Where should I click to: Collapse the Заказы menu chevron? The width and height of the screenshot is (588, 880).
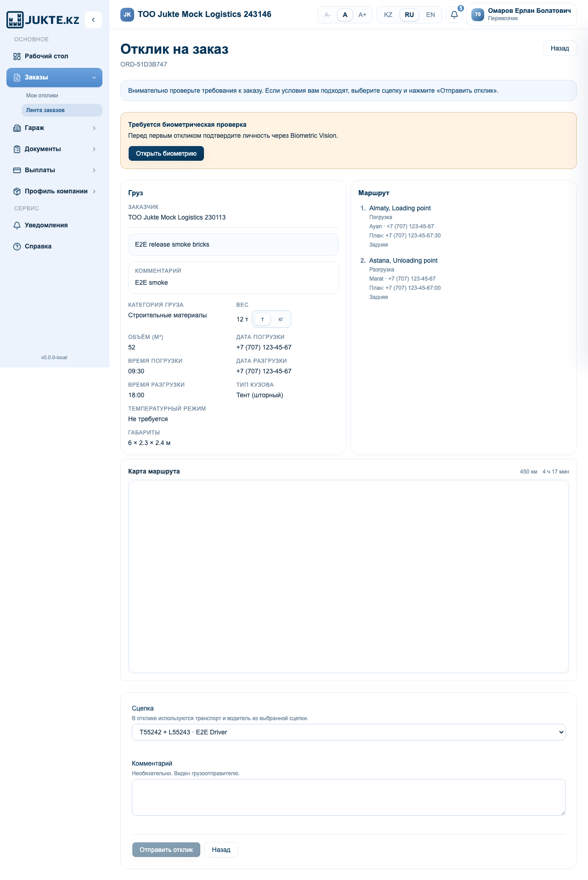(94, 78)
